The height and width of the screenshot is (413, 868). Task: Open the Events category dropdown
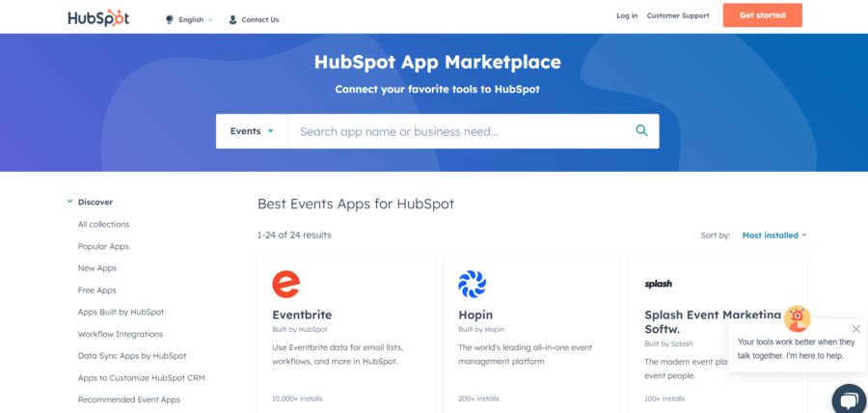tap(252, 131)
